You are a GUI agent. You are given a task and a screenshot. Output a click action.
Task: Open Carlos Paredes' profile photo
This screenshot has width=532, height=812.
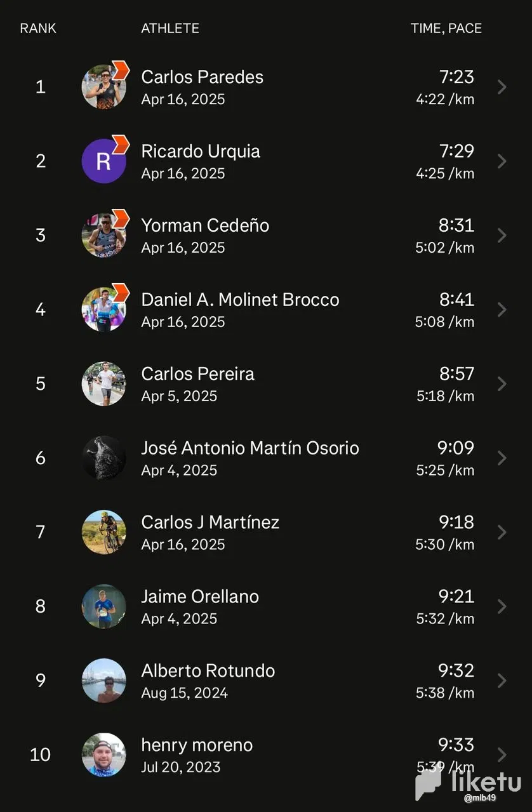click(103, 87)
